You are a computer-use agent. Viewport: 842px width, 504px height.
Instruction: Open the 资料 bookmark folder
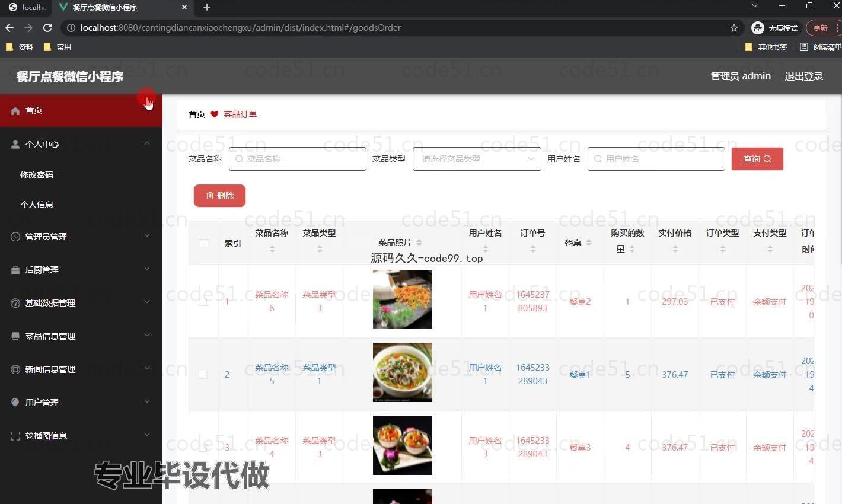(x=20, y=47)
